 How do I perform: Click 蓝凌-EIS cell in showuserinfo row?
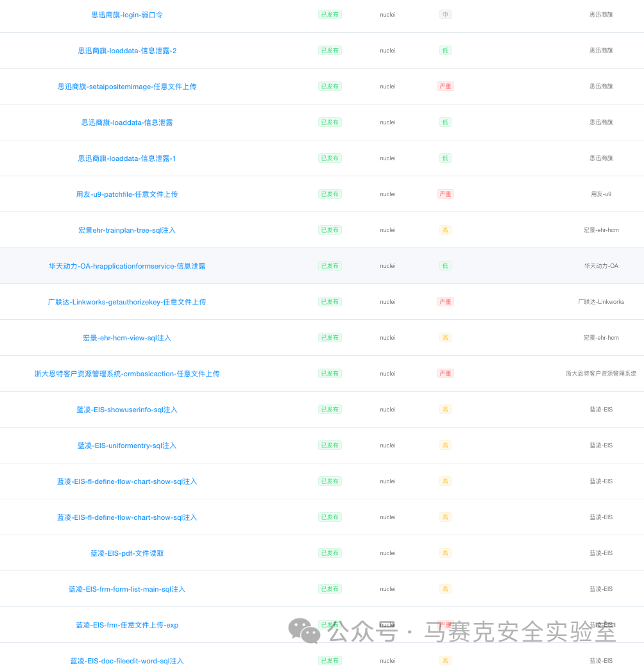pyautogui.click(x=601, y=410)
